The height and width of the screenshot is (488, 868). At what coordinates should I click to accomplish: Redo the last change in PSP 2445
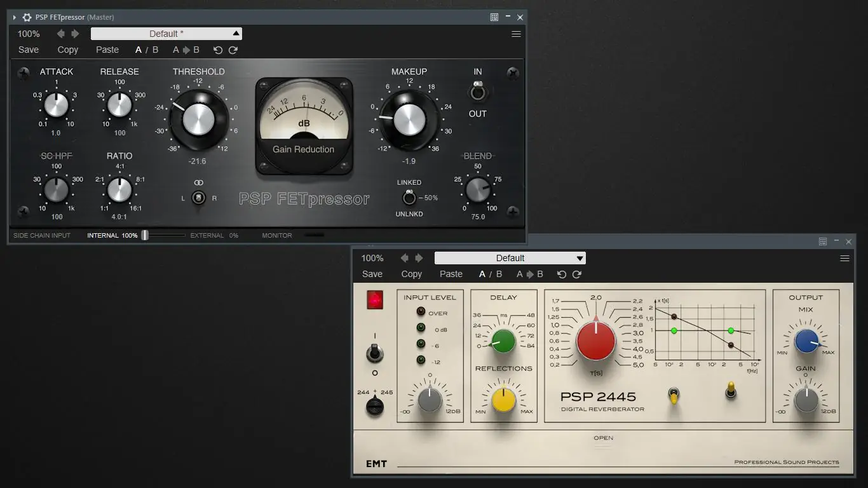[577, 274]
